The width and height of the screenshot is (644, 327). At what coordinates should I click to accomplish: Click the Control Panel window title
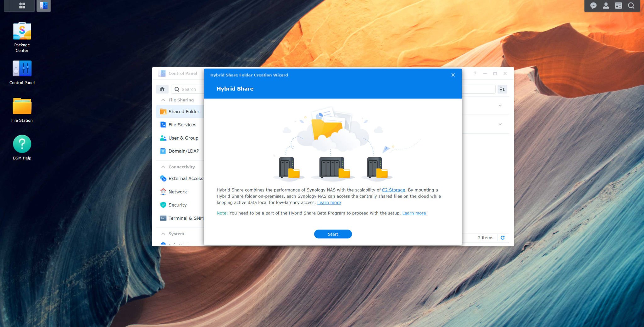click(x=183, y=73)
